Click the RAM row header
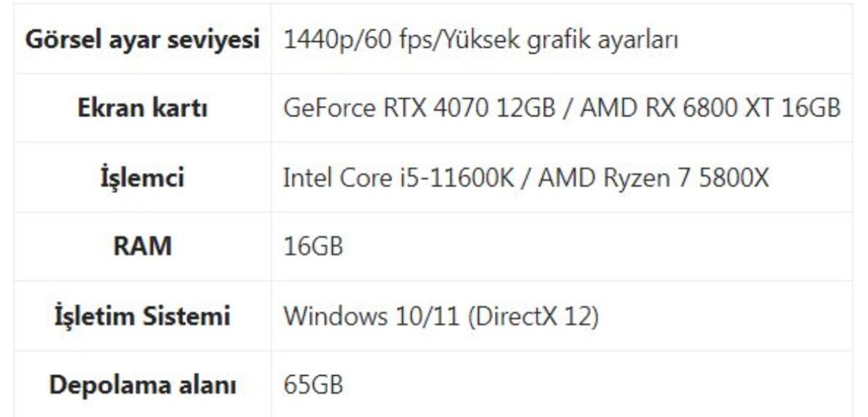Viewport: 868px width, 417px height. 143,246
